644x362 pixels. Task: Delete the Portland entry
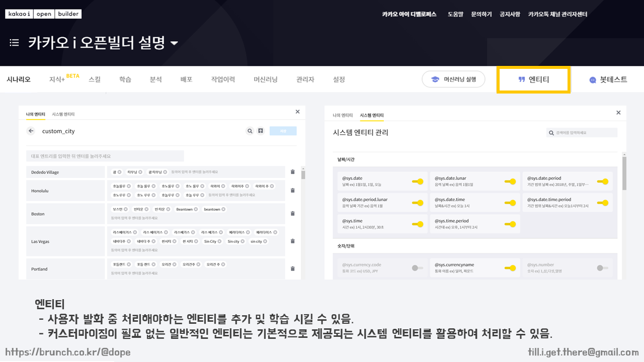pos(293,268)
